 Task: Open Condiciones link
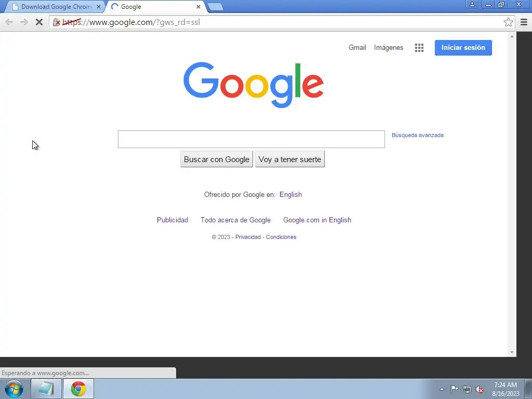tap(281, 237)
